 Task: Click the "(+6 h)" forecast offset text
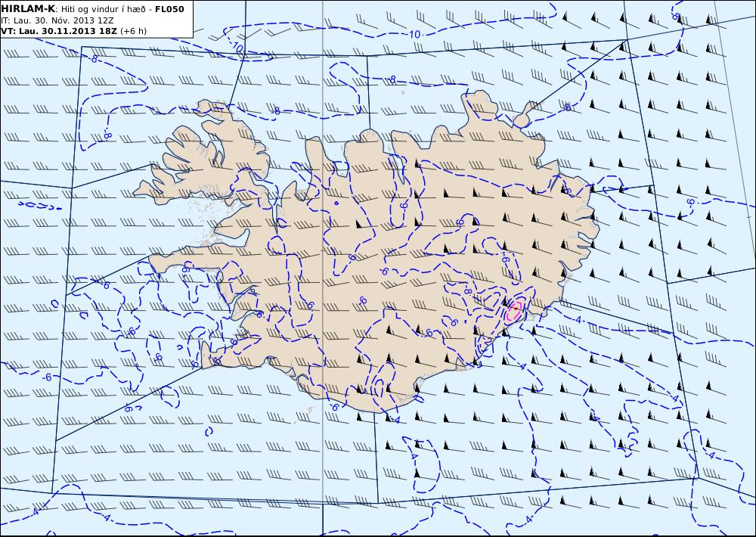coord(134,31)
